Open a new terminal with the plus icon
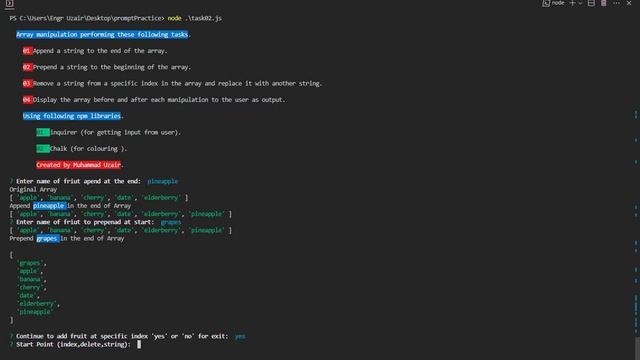This screenshot has height=360, width=640. click(x=572, y=3)
